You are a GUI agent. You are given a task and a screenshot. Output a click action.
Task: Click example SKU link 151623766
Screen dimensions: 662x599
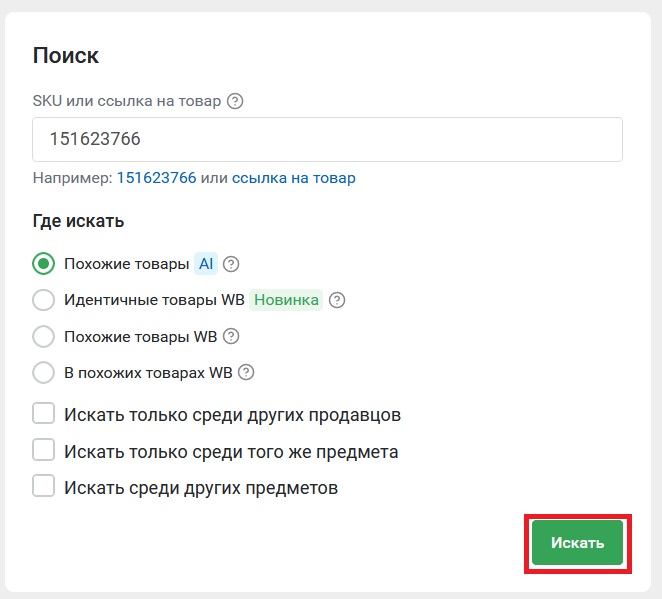(x=157, y=178)
